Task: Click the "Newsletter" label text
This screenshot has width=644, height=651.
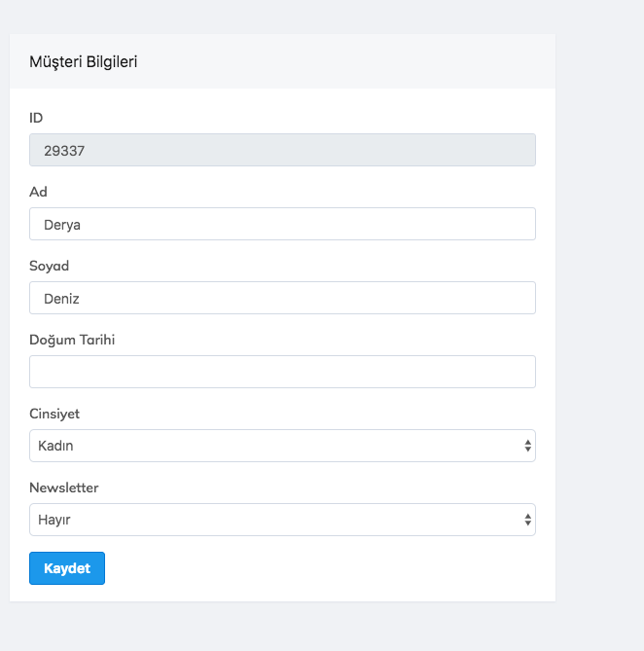Action: (64, 488)
